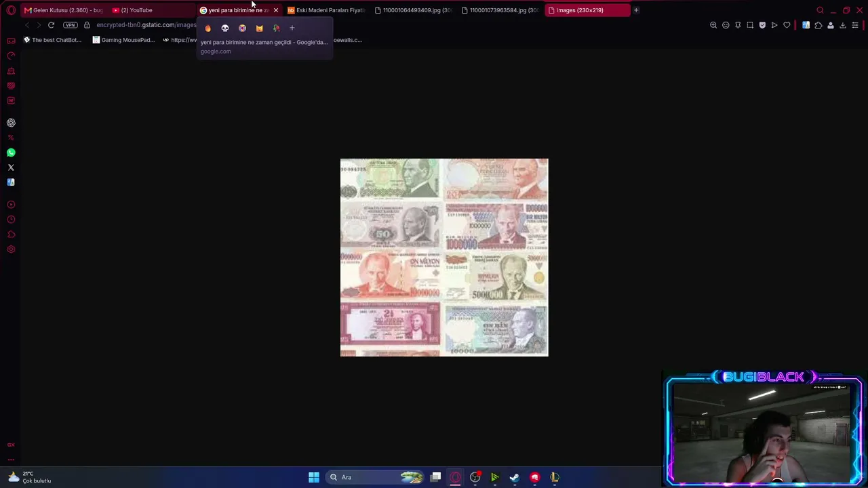Open the ad blocker shield icon
The width and height of the screenshot is (868, 488).
tap(762, 25)
